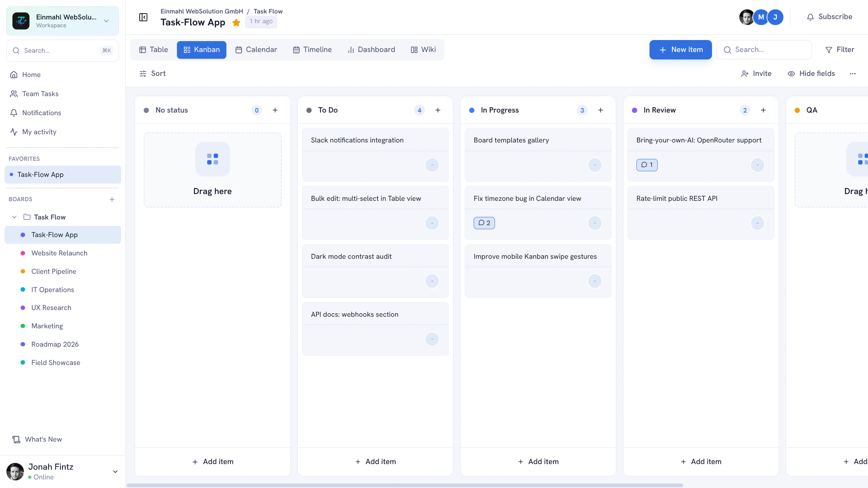Add card to In Review column via plus

click(x=763, y=110)
